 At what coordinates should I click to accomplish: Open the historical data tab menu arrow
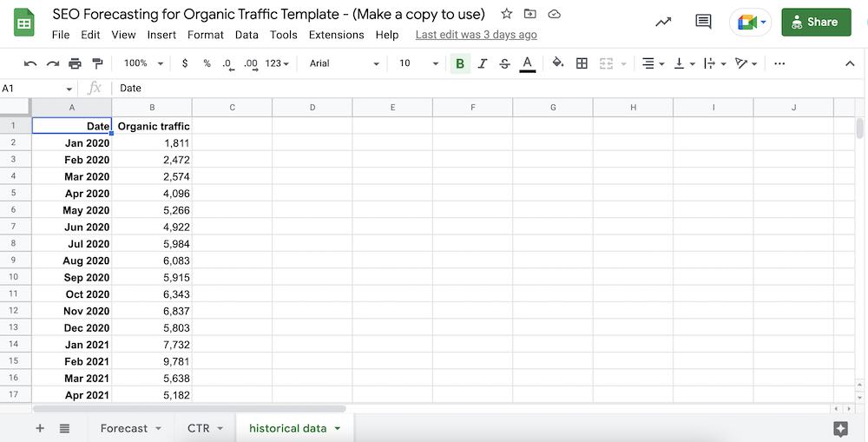pos(337,428)
